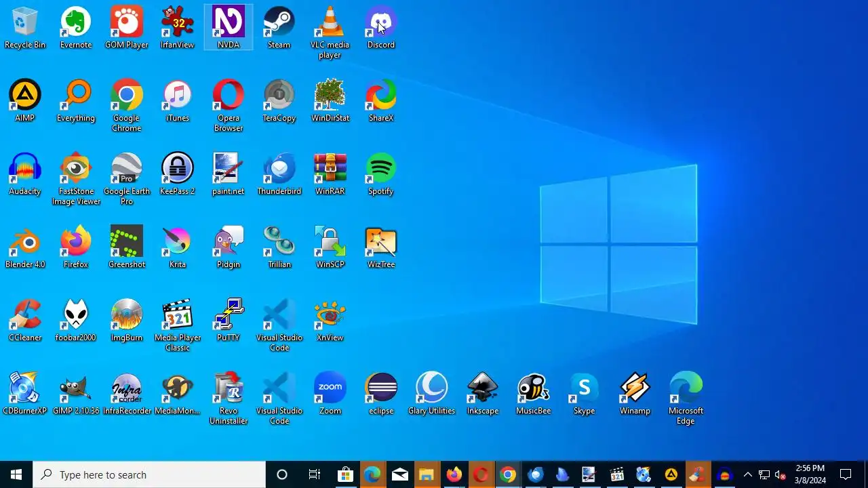Click the IrfanView desktop icon

178,28
